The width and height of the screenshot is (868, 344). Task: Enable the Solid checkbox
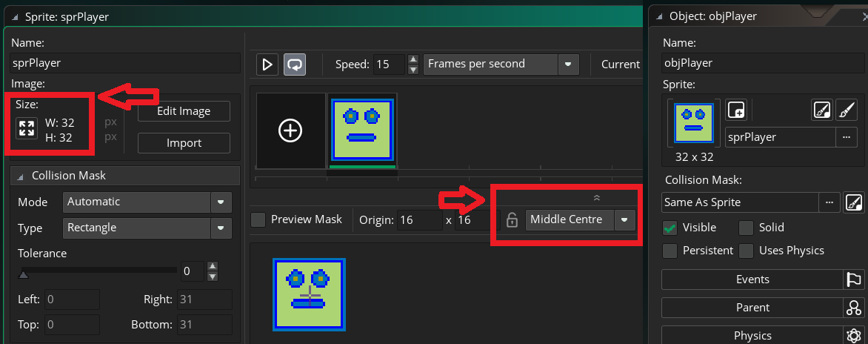[747, 228]
